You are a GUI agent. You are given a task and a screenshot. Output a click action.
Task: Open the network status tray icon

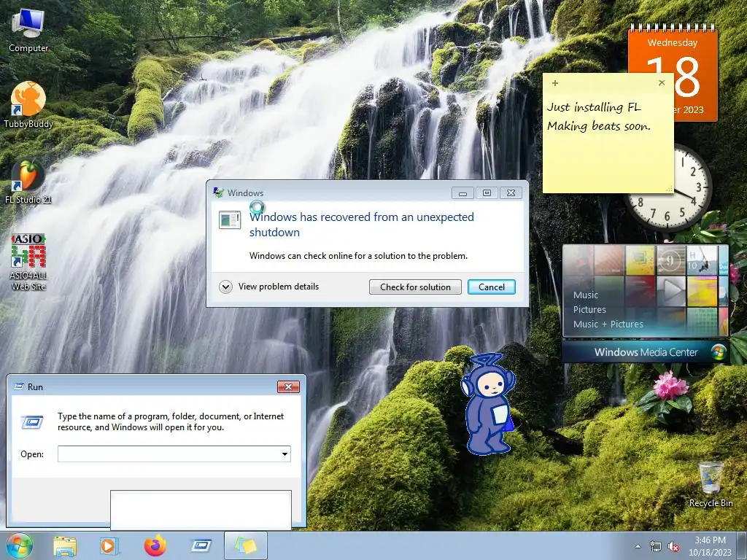(656, 547)
